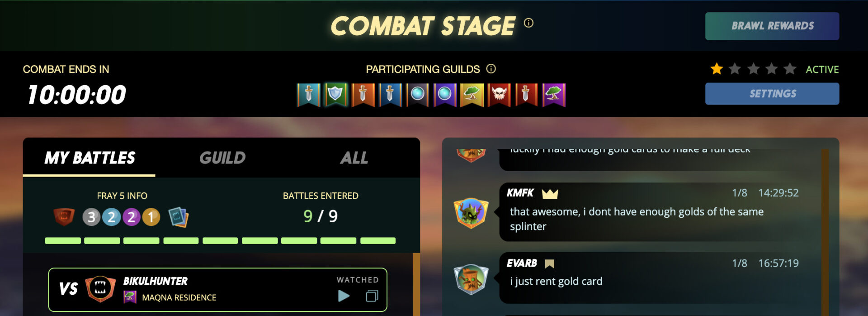This screenshot has height=316, width=868.
Task: Click the info icon beside Combat Stage title
Action: pos(528,23)
